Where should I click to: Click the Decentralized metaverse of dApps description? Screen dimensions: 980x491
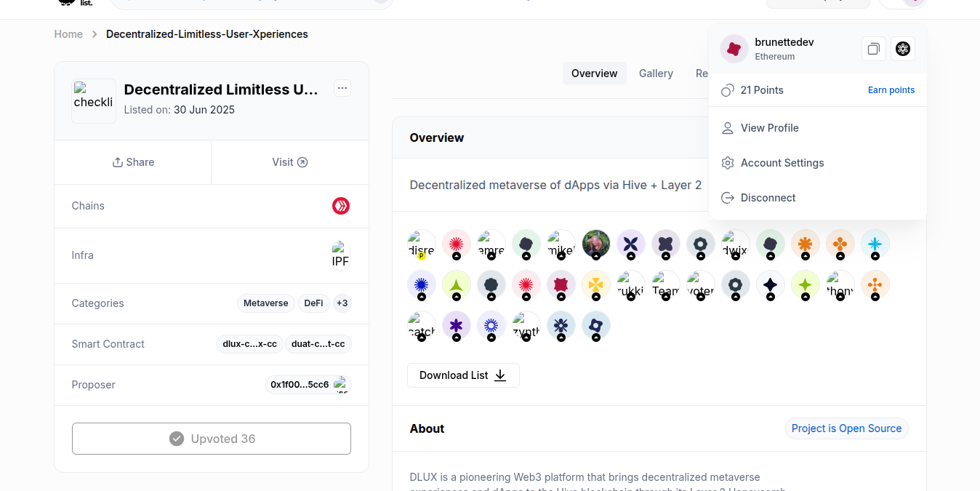(555, 185)
